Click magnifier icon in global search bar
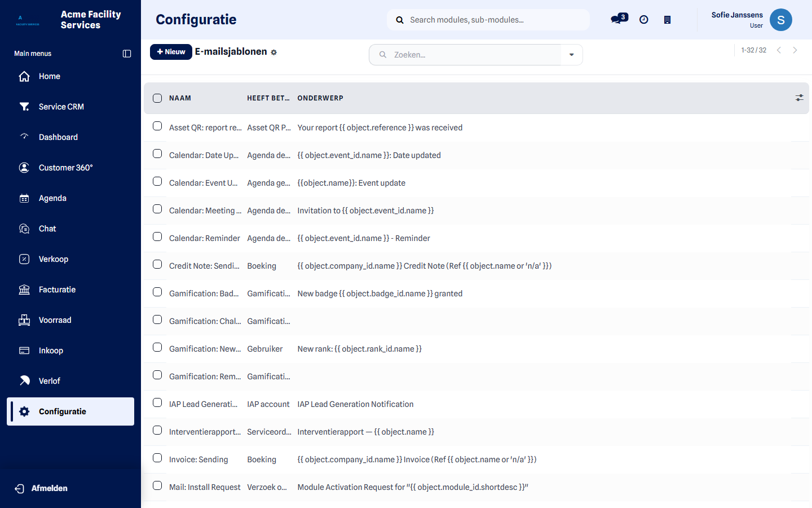The height and width of the screenshot is (508, 812). [400, 20]
